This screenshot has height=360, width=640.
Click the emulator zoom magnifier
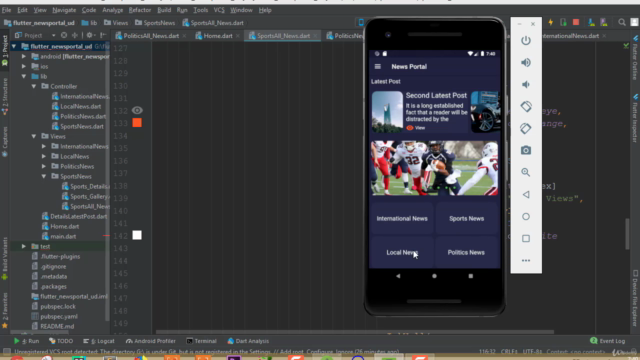(x=526, y=172)
